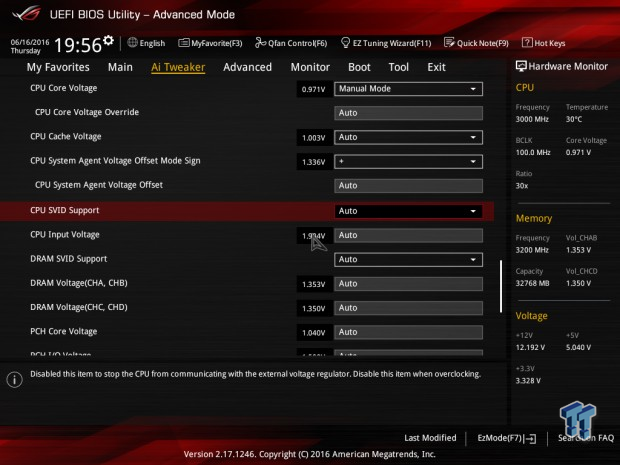Click the EZ Tuning Wizard lightbulb icon
620x465 pixels.
tap(345, 43)
